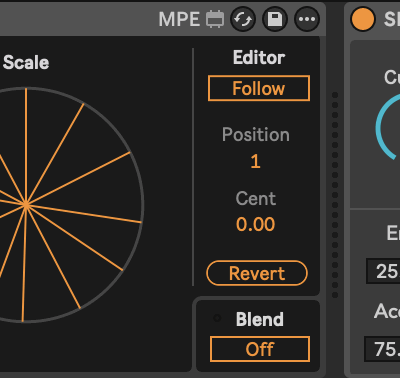Click the MPE label in the title bar
This screenshot has height=378, width=400.
(x=179, y=19)
